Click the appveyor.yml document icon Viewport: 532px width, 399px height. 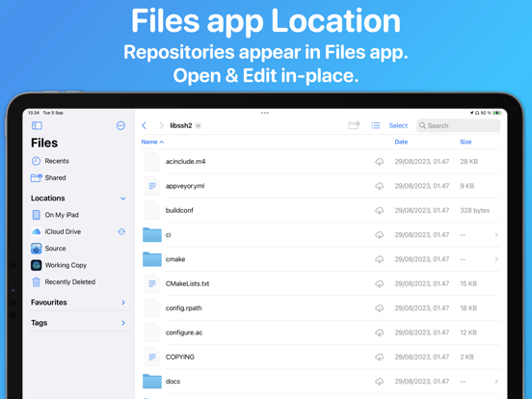[152, 186]
